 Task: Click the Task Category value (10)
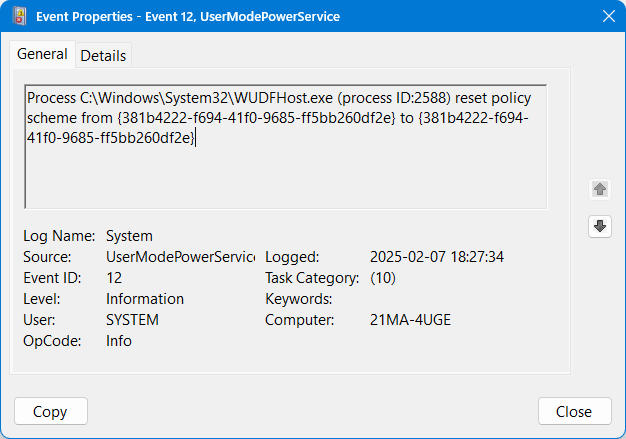383,278
